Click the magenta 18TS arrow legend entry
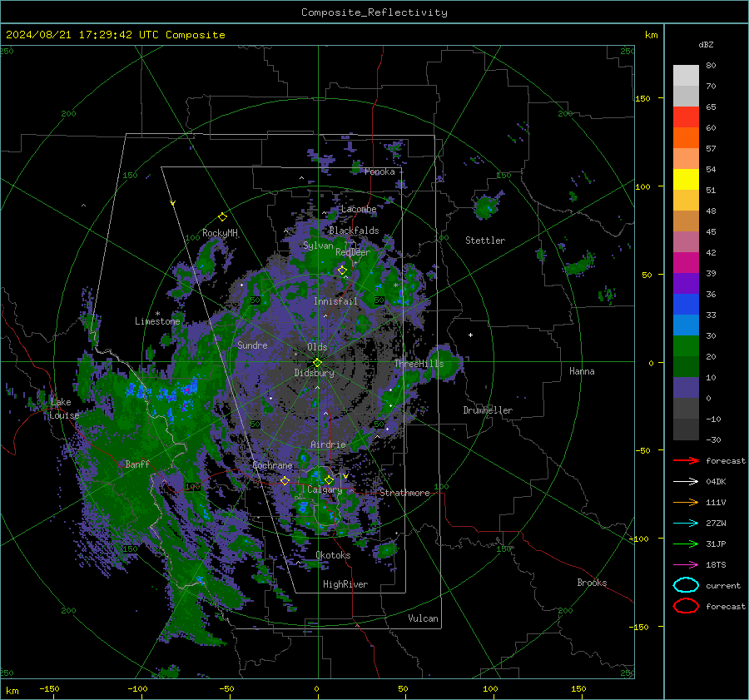The height and width of the screenshot is (700, 749). click(686, 564)
